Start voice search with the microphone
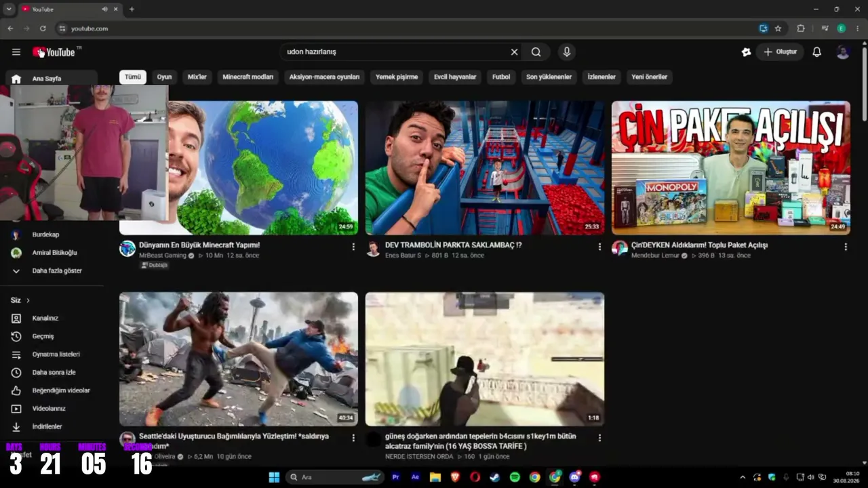This screenshot has height=488, width=868. click(567, 52)
